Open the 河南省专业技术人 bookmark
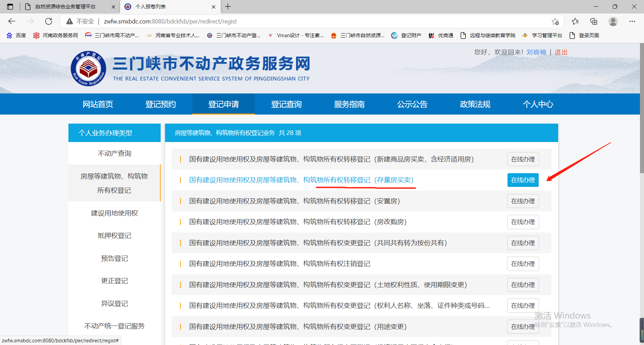This screenshot has height=345, width=644. click(x=173, y=36)
